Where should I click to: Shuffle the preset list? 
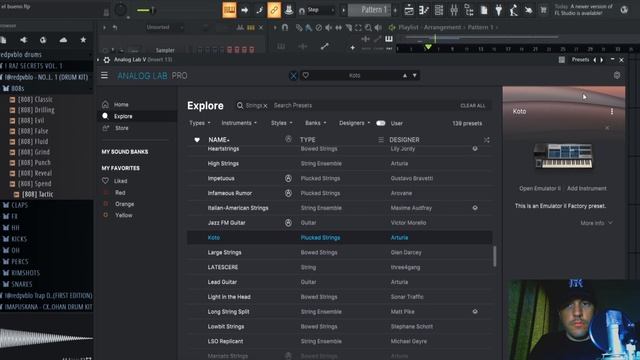[487, 140]
